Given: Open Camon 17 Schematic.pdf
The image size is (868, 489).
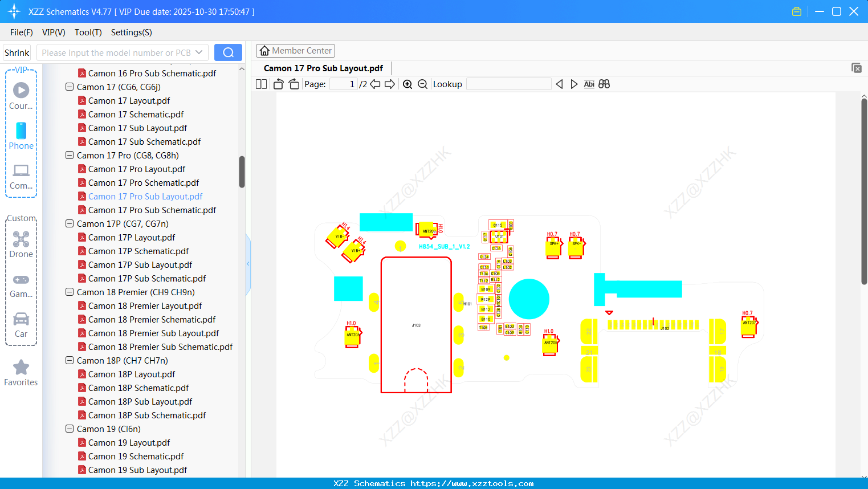Looking at the screenshot, I should (136, 115).
